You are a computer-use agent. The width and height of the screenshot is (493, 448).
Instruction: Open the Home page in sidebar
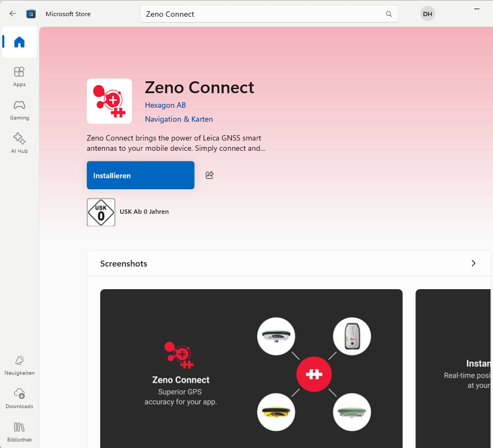point(19,42)
